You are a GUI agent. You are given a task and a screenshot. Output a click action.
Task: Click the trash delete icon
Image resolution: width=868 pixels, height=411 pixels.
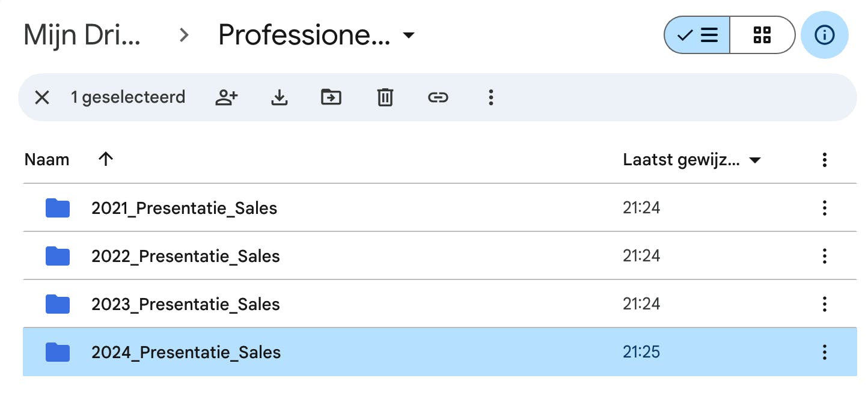(385, 97)
